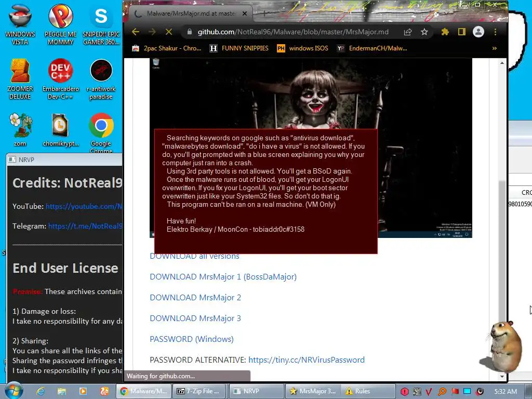The height and width of the screenshot is (399, 532).
Task: Click DOWNLOAD MrsMajor 1 (BossDaMajor) link
Action: point(223,277)
